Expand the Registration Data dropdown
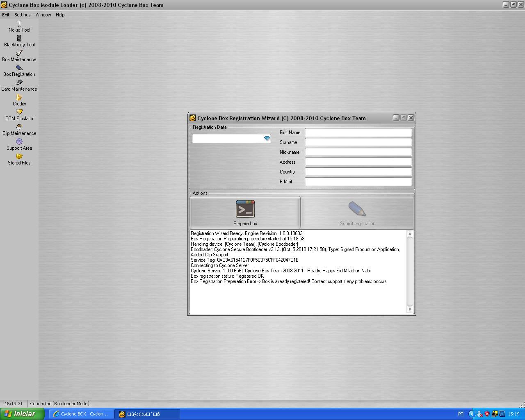The image size is (525, 420). coord(267,138)
